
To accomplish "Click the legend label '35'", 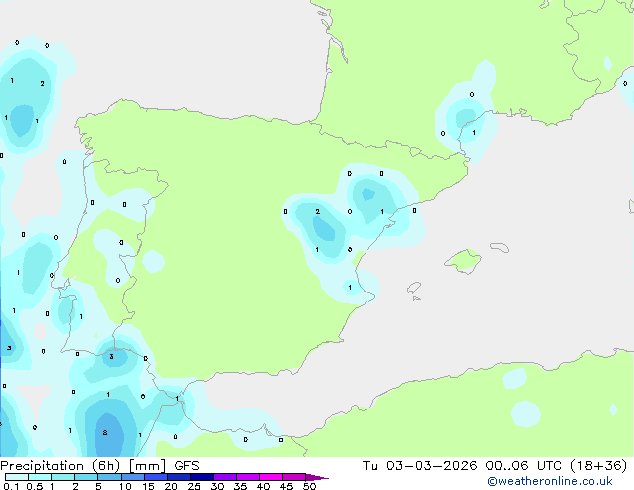I will [240, 486].
